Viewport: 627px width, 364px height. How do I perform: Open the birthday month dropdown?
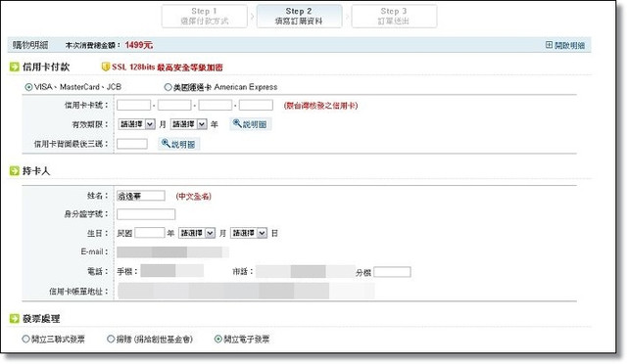tap(197, 233)
